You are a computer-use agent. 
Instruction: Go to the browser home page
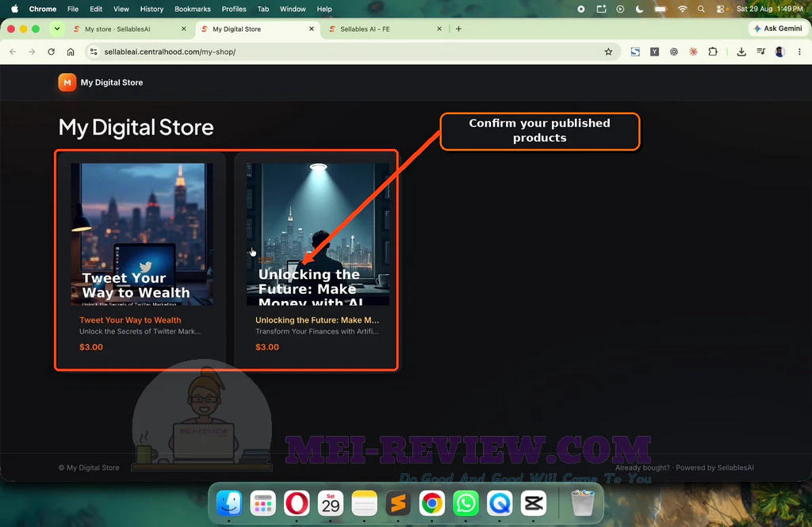[x=71, y=52]
